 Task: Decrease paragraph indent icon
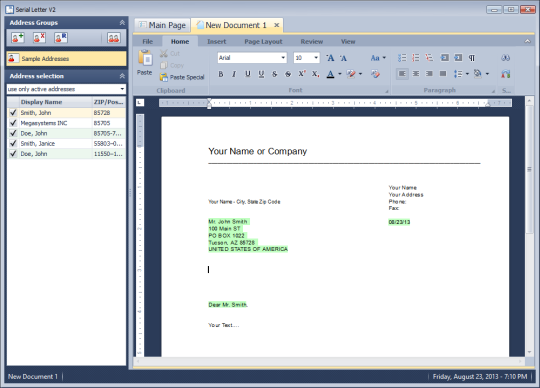pos(445,58)
